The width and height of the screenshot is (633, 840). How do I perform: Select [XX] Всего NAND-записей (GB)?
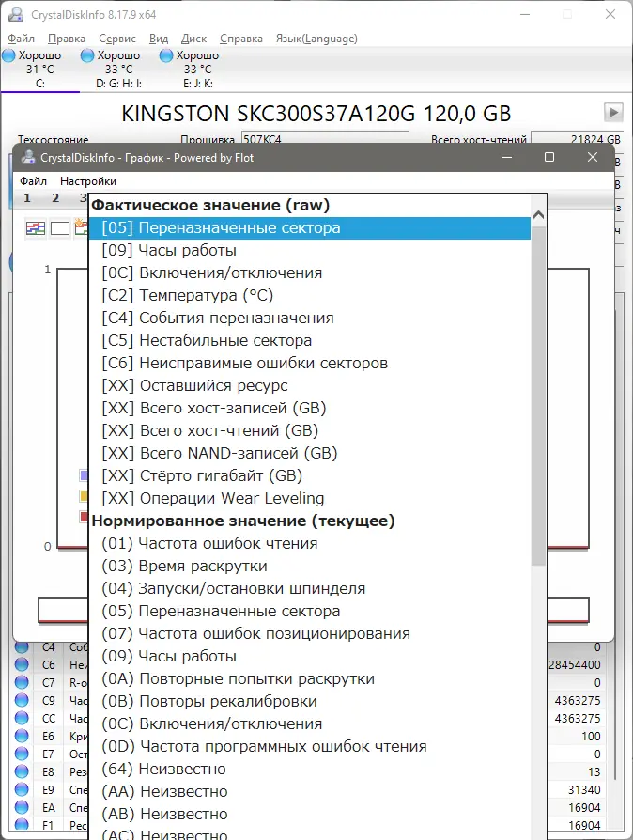pos(310,453)
